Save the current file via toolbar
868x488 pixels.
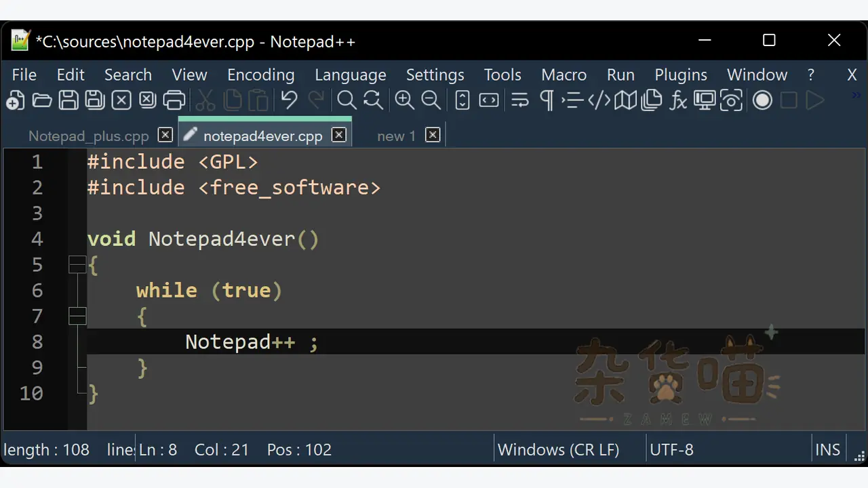tap(68, 100)
